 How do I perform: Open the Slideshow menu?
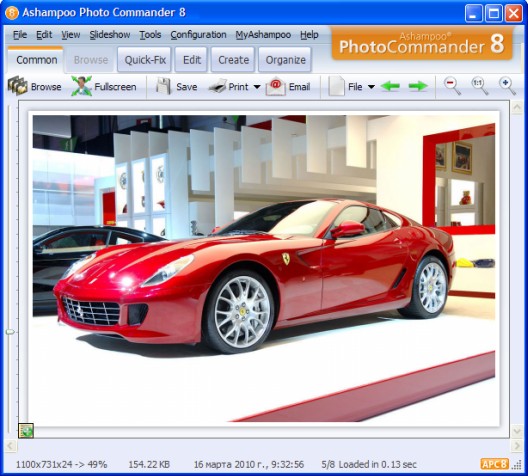click(110, 35)
